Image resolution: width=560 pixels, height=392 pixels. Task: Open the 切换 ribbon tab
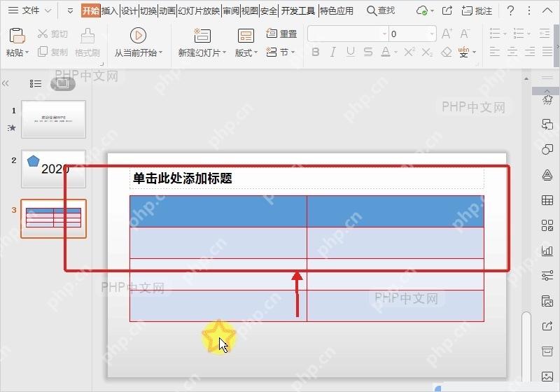(x=148, y=10)
